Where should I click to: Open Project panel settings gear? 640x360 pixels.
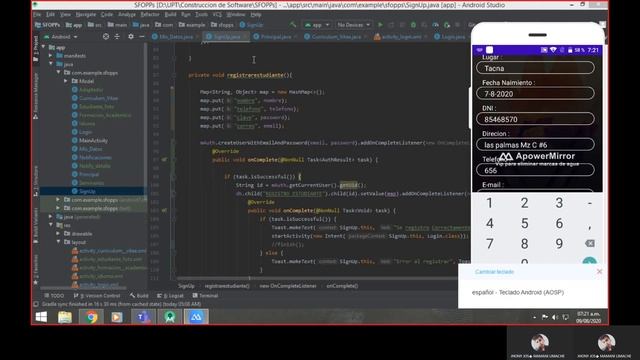131,36
